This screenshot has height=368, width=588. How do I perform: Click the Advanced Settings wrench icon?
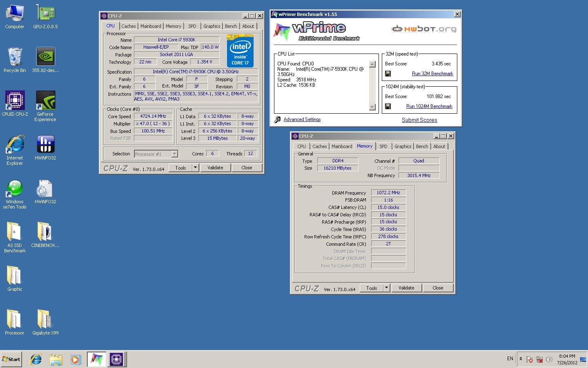[x=278, y=119]
